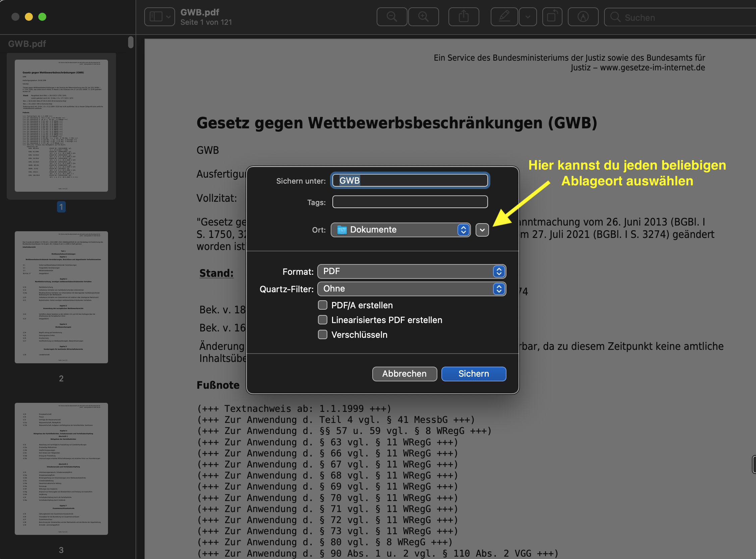The image size is (756, 559).
Task: Enable the PDF/A erstellen checkbox
Action: 323,305
